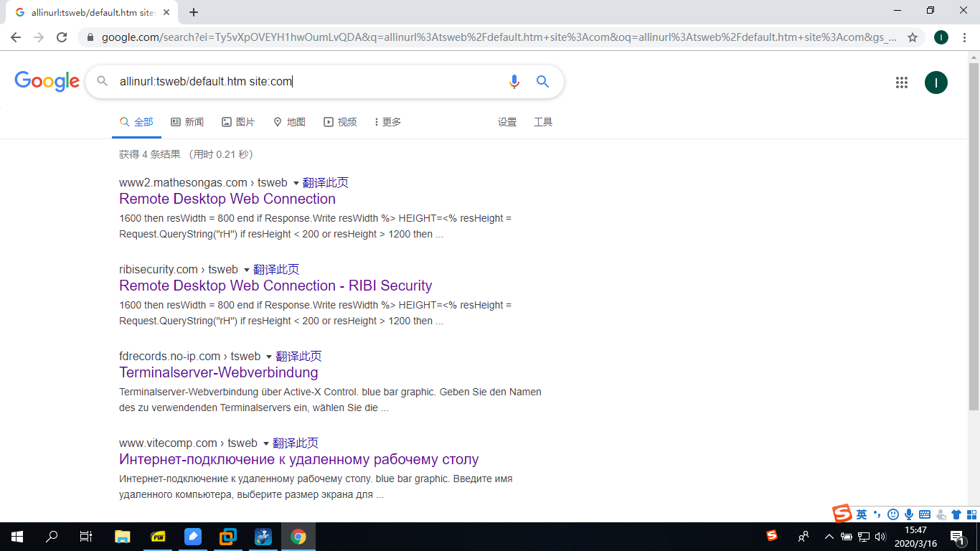This screenshot has height=551, width=980.
Task: Open the volume control in tray
Action: click(880, 536)
